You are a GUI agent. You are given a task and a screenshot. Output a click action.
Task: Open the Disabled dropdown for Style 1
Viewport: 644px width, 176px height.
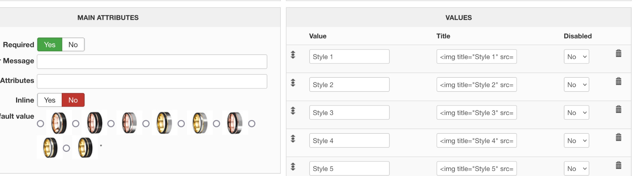(x=576, y=57)
